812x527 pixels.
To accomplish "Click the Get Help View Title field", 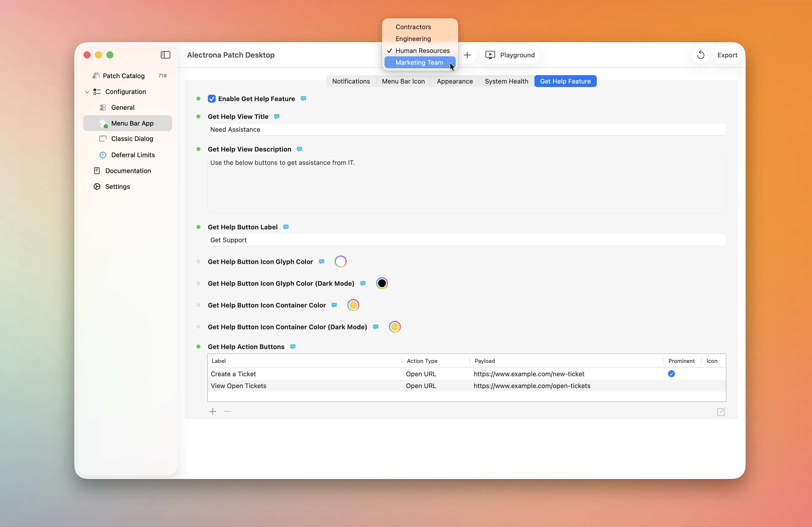I will pyautogui.click(x=466, y=130).
